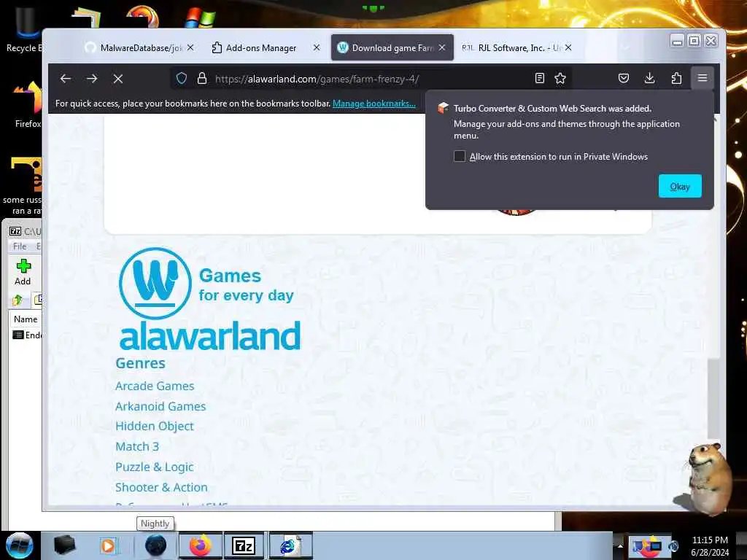Open the Internet Explorer taskbar icon
The image size is (747, 560).
point(291,545)
